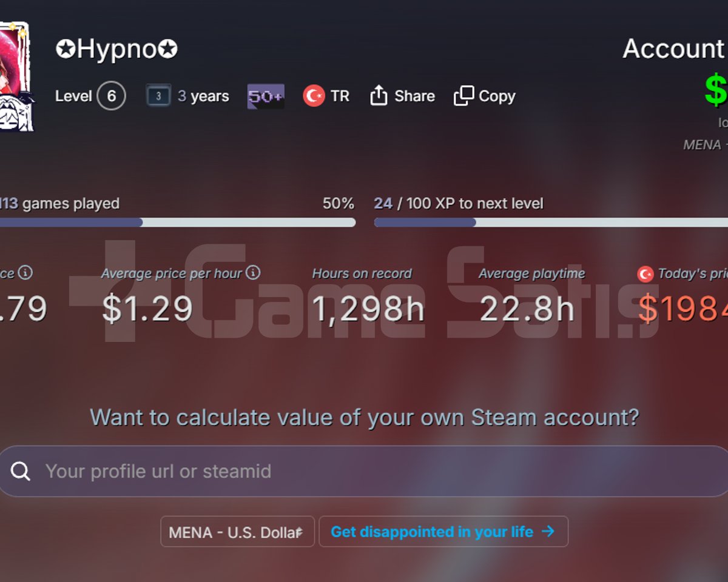
Task: Click the Copy icon
Action: [x=463, y=96]
